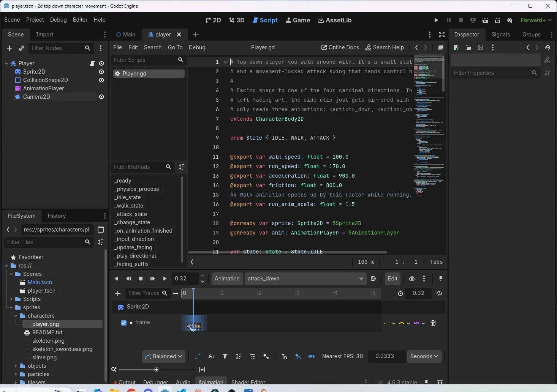557x392 pixels.
Task: Toggle the onion skinning icon
Action: [412, 279]
